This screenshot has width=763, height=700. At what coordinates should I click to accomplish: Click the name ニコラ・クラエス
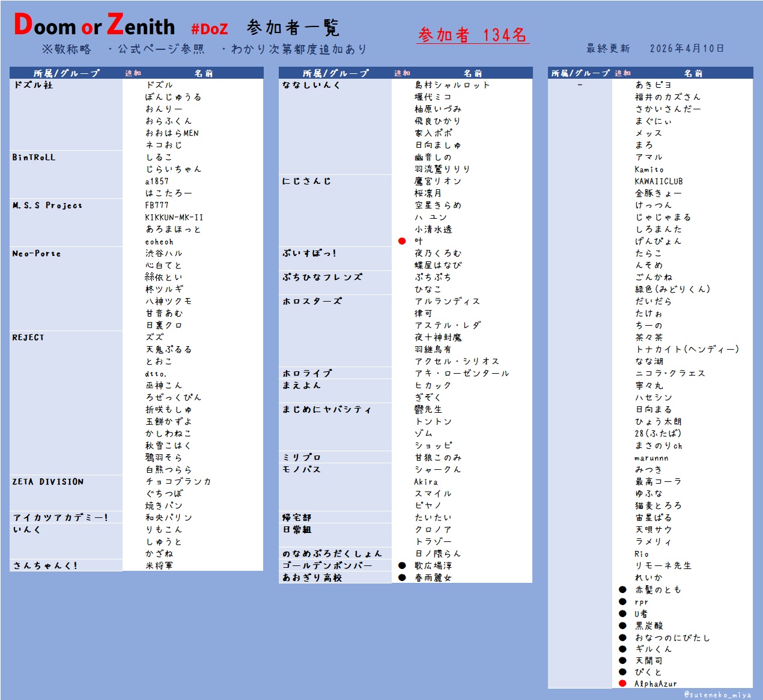click(x=670, y=373)
